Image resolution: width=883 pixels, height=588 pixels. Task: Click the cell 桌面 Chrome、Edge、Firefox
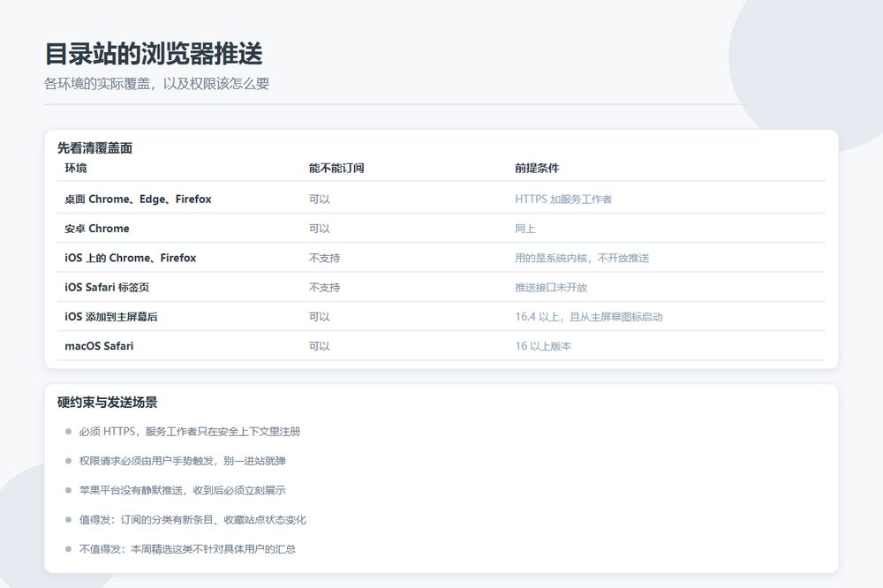(138, 199)
